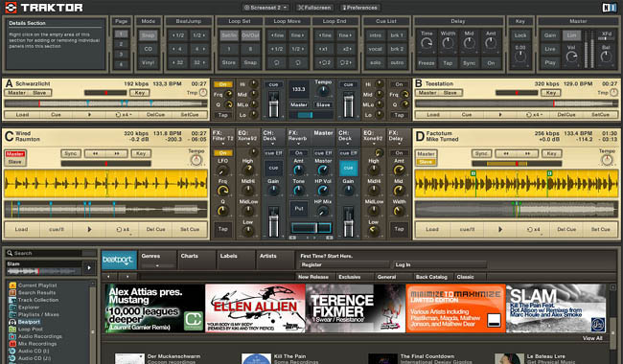
Task: Play the Slam preview track
Action: pyautogui.click(x=89, y=268)
